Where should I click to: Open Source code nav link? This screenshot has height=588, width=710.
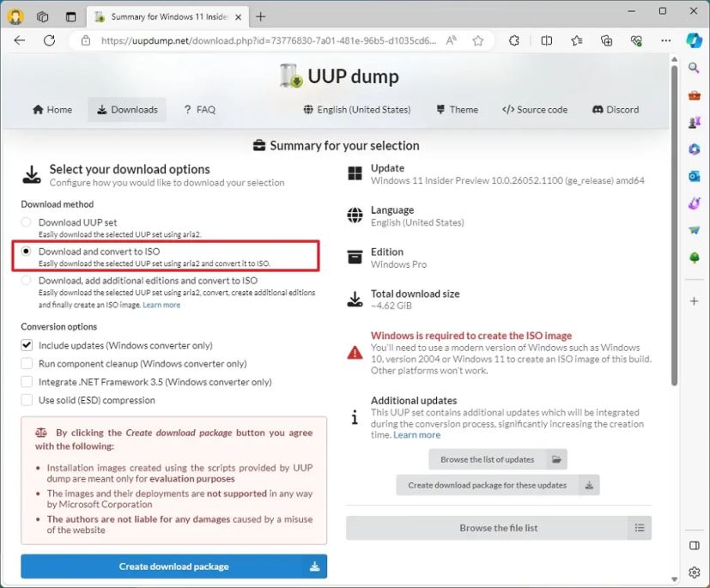point(535,110)
